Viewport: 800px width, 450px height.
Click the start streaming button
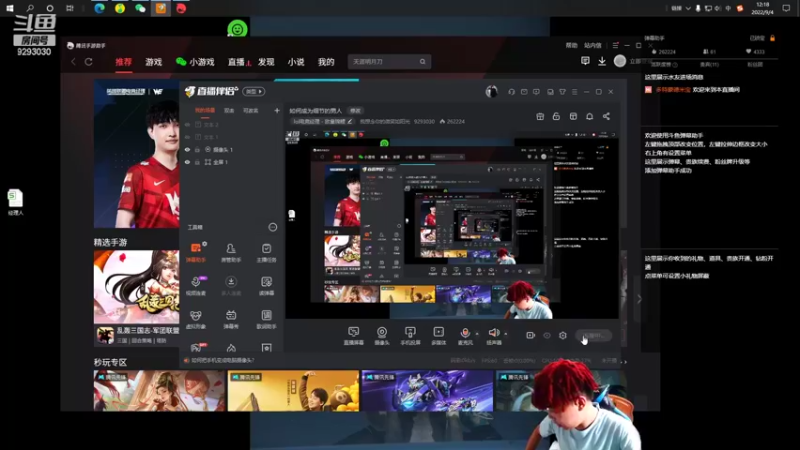tap(593, 335)
